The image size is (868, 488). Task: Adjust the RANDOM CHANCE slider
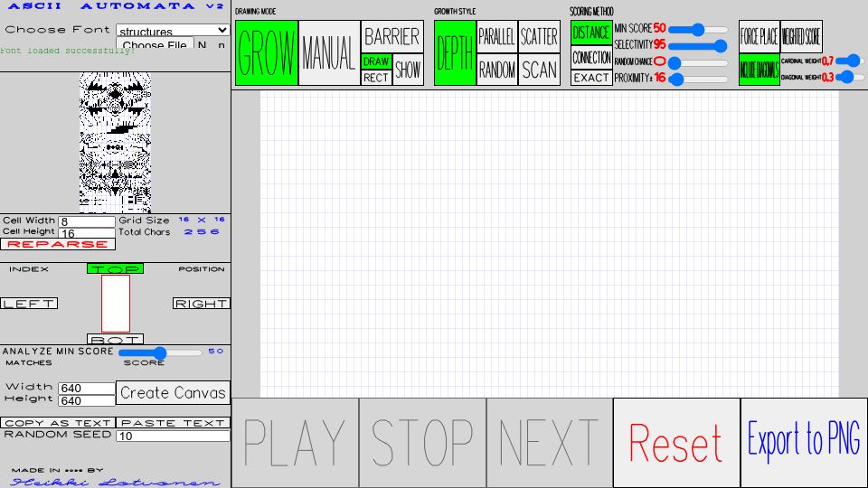pos(699,62)
